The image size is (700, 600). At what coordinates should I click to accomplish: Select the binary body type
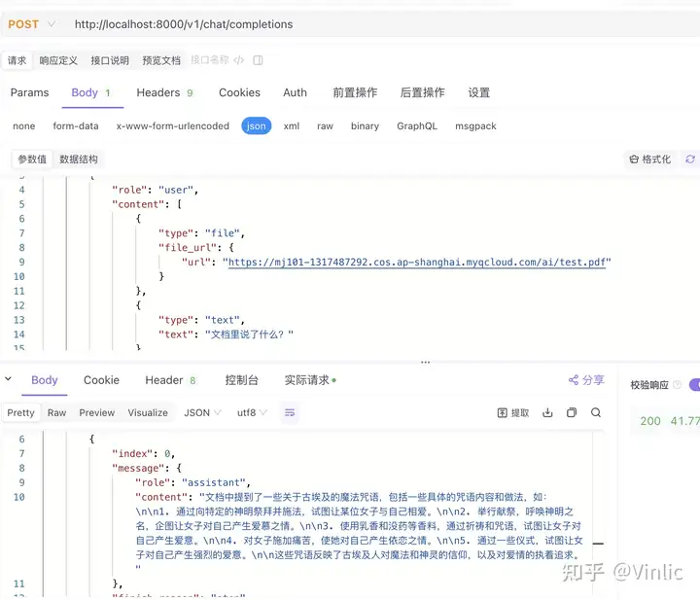coord(365,125)
